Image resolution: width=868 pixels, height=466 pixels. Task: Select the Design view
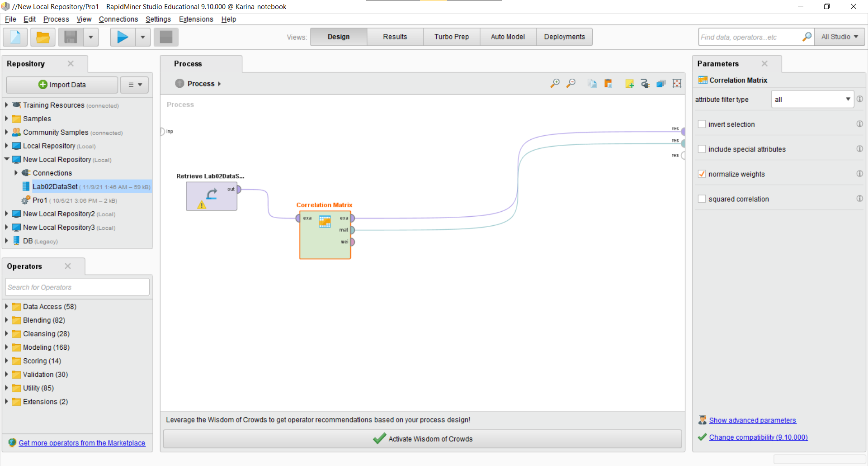coord(339,37)
